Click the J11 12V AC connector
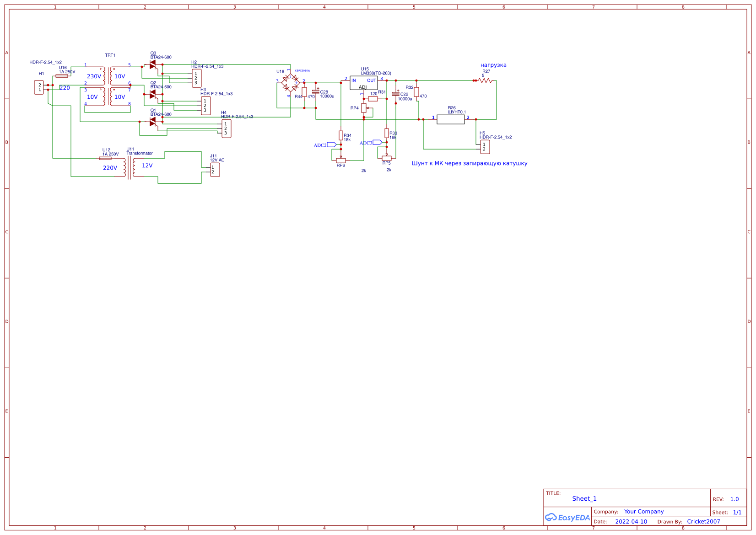The height and width of the screenshot is (535, 756). (x=214, y=169)
